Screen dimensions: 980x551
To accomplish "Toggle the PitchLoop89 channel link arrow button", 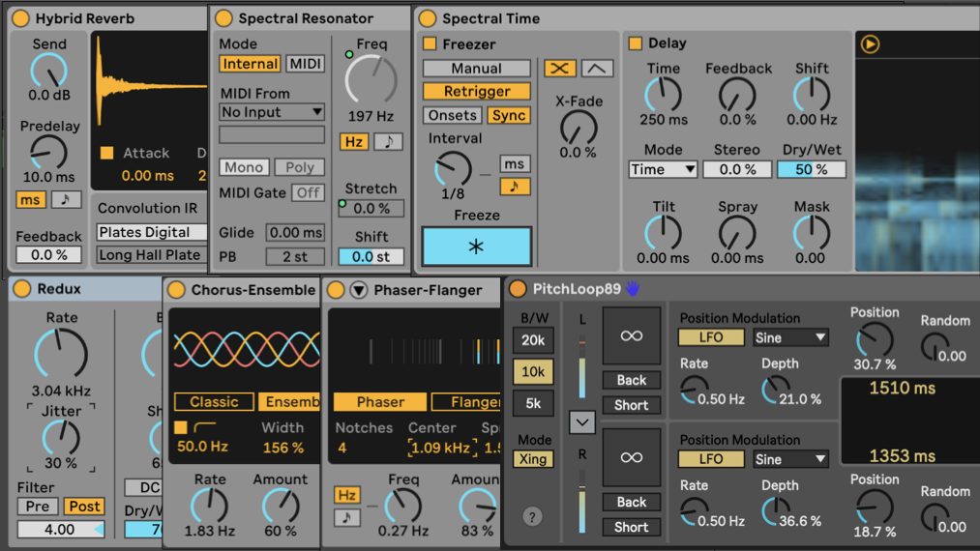I will pyautogui.click(x=582, y=422).
